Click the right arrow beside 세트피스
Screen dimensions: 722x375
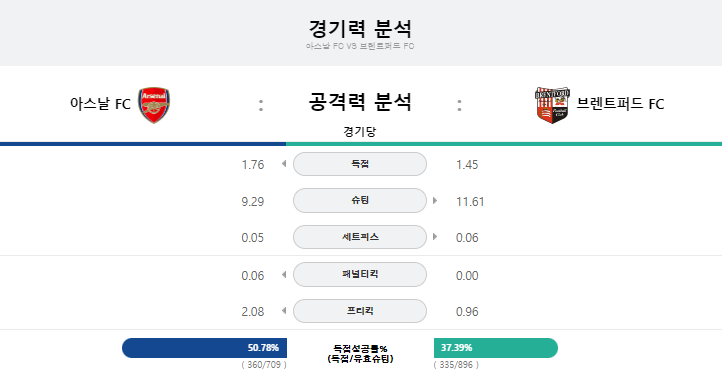[435, 237]
